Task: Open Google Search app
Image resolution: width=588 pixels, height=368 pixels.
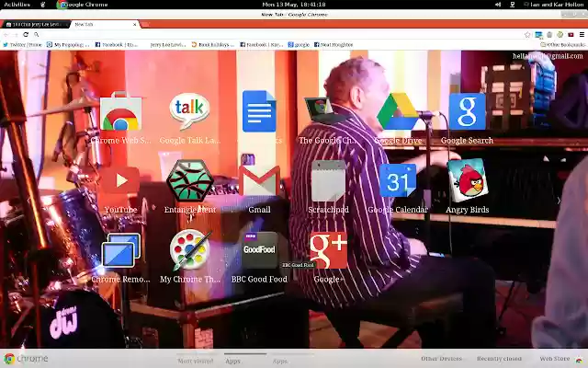Action: pos(467,111)
